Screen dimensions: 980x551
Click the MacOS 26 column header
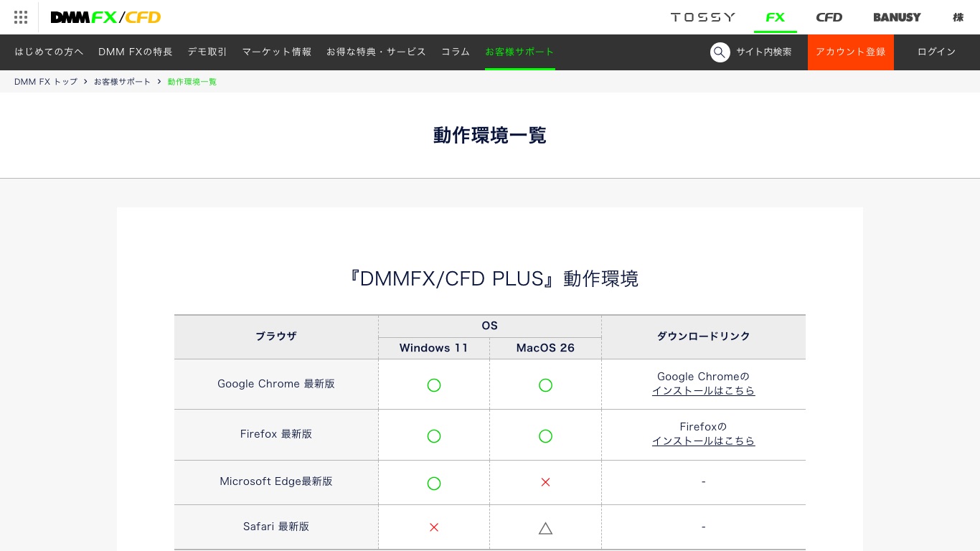coord(545,348)
